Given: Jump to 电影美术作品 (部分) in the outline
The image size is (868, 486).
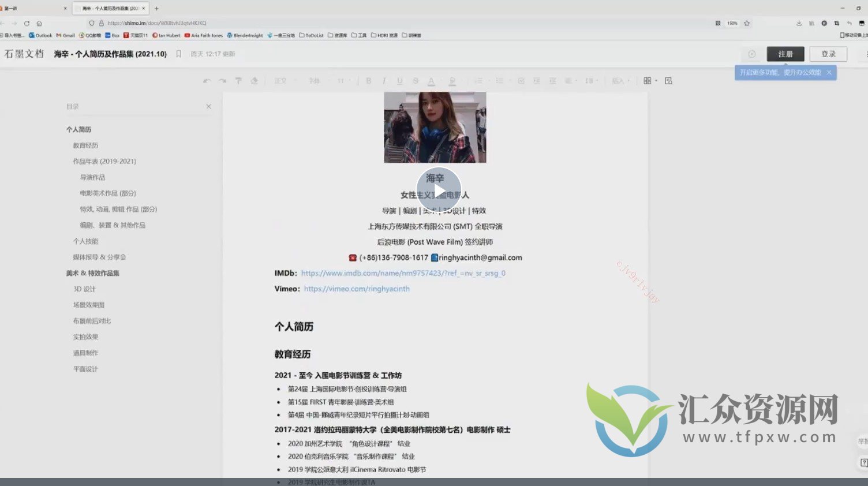Looking at the screenshot, I should (x=108, y=193).
